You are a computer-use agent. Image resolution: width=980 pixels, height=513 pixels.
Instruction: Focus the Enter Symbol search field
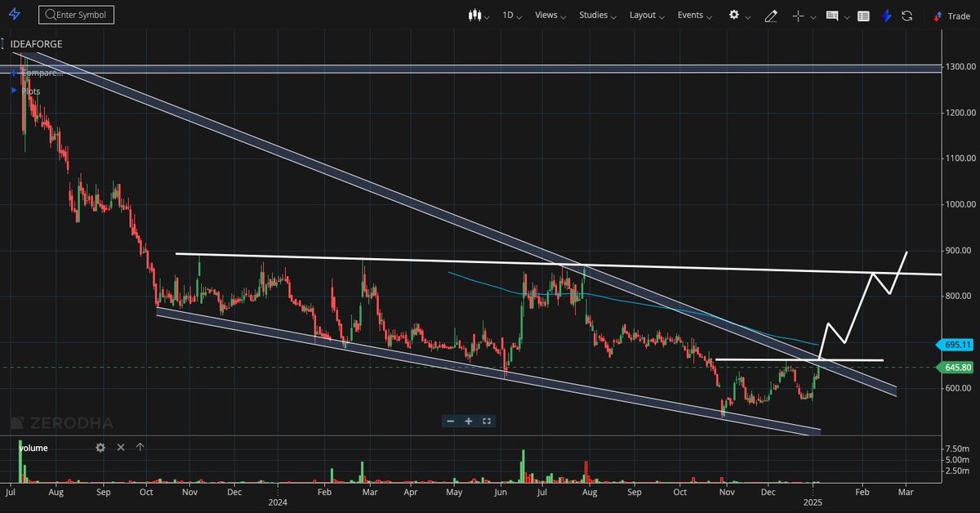coord(77,15)
